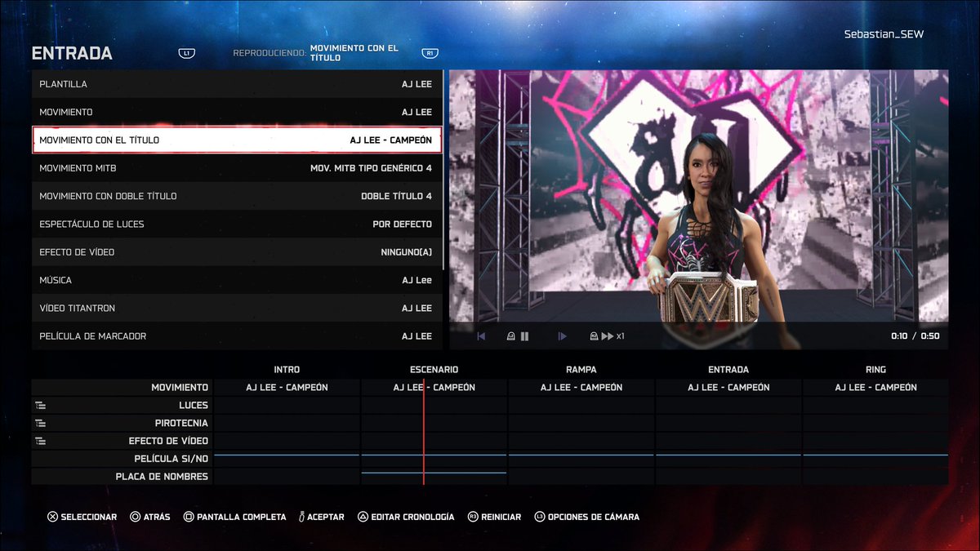Viewport: 980px width, 551px height.
Task: Click the Placa de Nombres timeline row label
Action: coord(162,477)
